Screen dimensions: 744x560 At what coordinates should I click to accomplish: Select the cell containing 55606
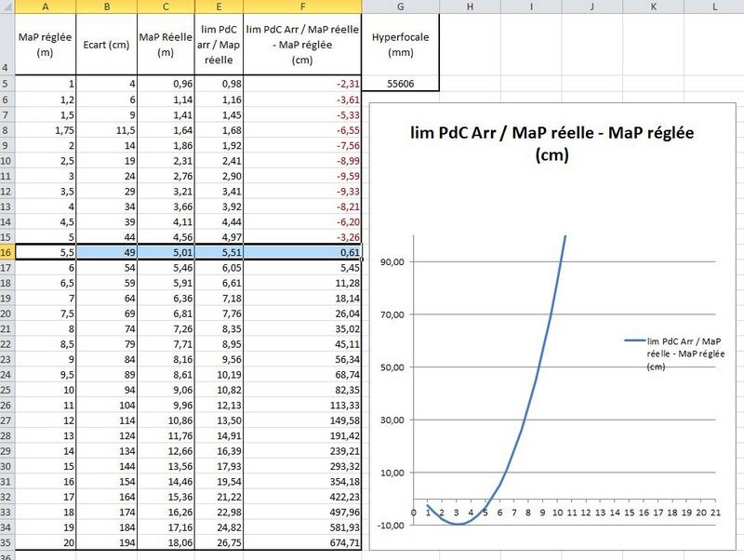400,84
